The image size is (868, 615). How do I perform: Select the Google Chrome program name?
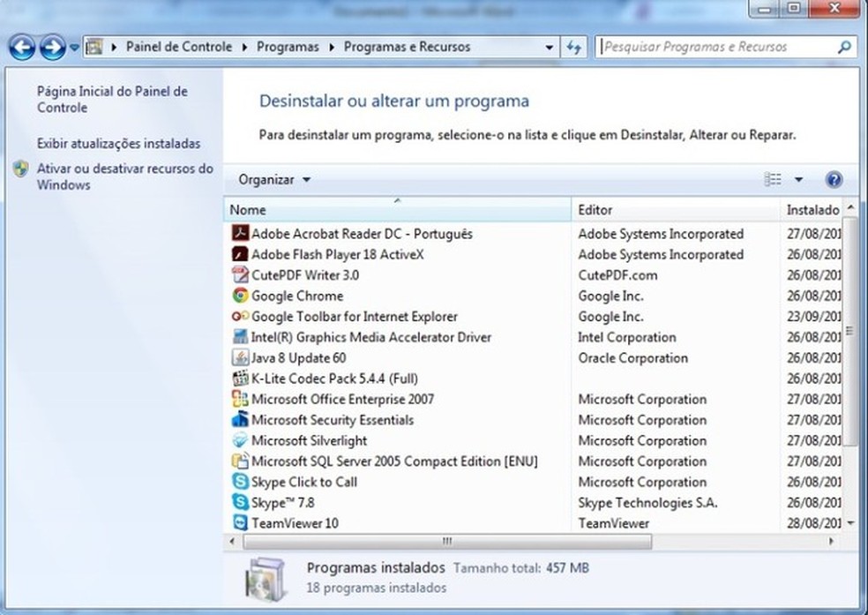click(297, 296)
